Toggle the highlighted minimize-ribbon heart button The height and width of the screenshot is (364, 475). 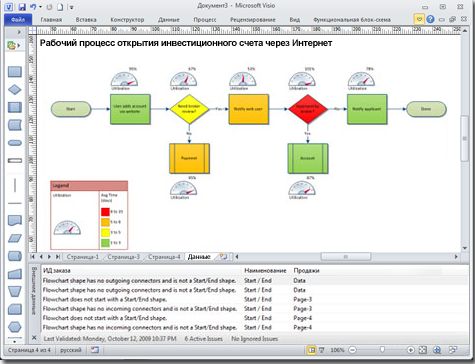[419, 19]
